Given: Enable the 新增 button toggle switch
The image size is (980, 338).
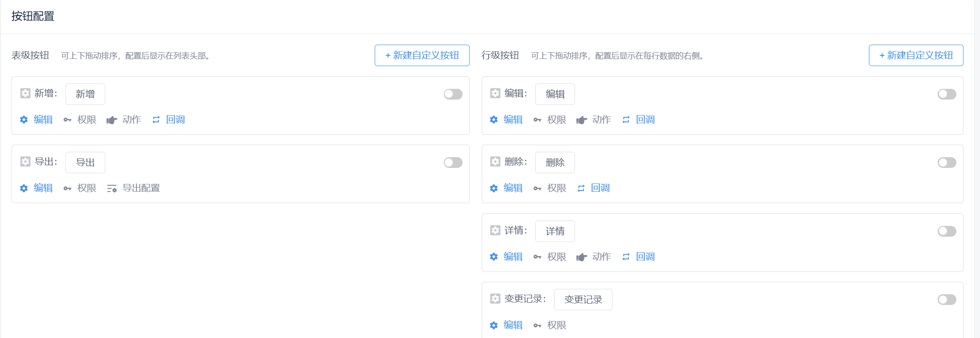Looking at the screenshot, I should [453, 94].
